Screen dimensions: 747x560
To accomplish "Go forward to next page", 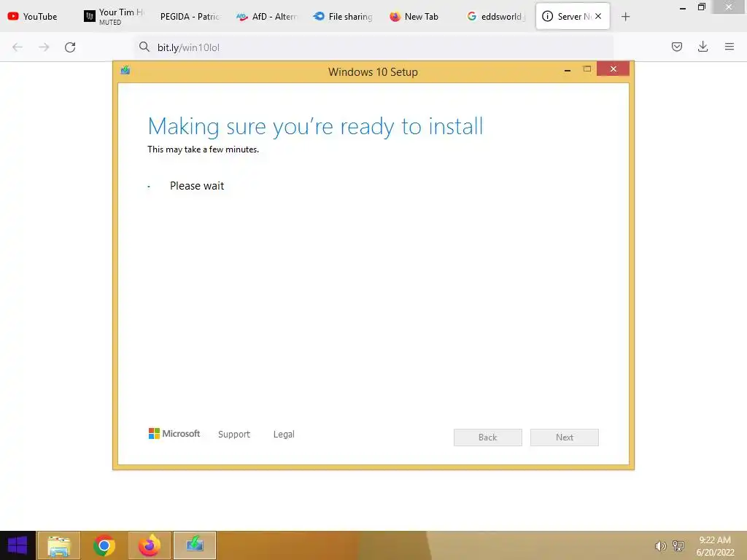I will (44, 47).
